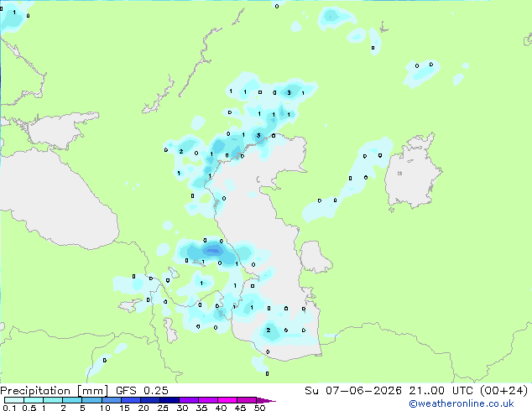Click the 'GFS 0.25' model label

[142, 390]
